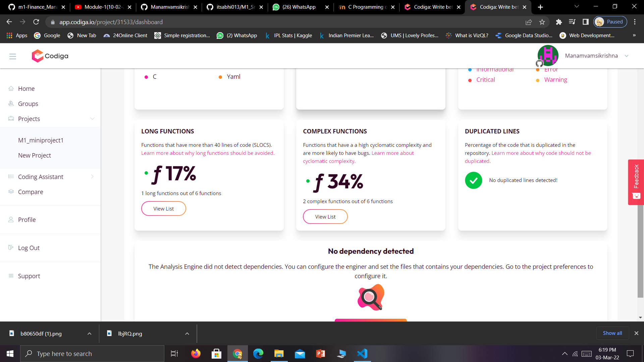Screen dimensions: 644x362
Task: Click the Codiga logo
Action: pos(50,56)
